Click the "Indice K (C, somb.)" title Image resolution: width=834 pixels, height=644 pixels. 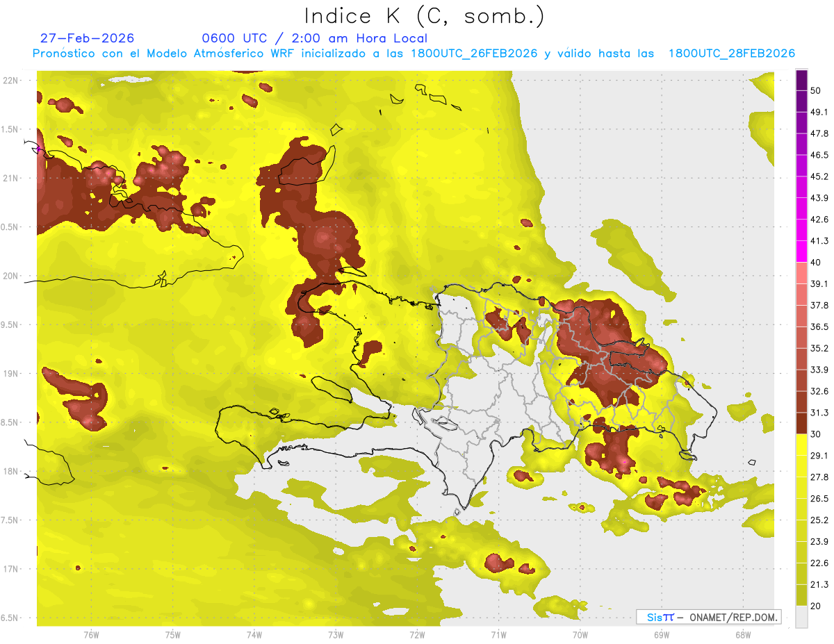pyautogui.click(x=425, y=16)
